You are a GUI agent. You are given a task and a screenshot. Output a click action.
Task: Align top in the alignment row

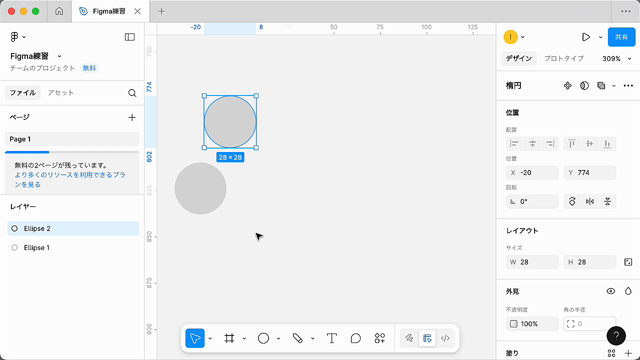[x=572, y=144]
